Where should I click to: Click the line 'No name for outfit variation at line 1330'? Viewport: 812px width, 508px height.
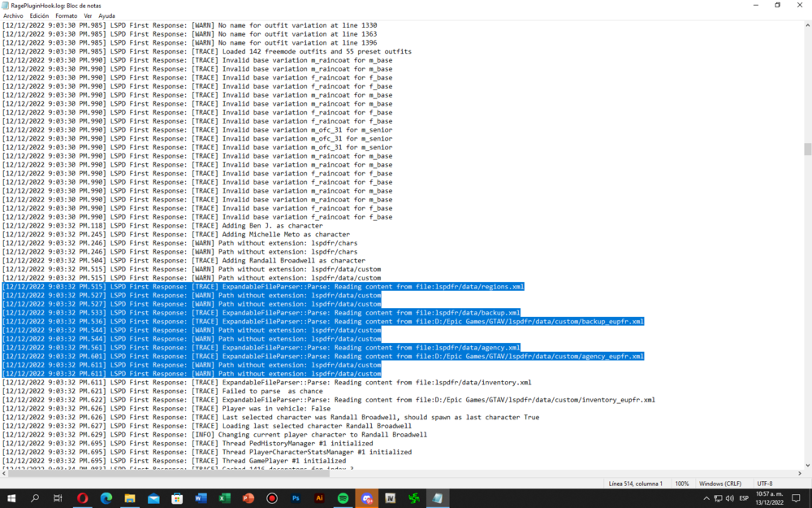189,25
